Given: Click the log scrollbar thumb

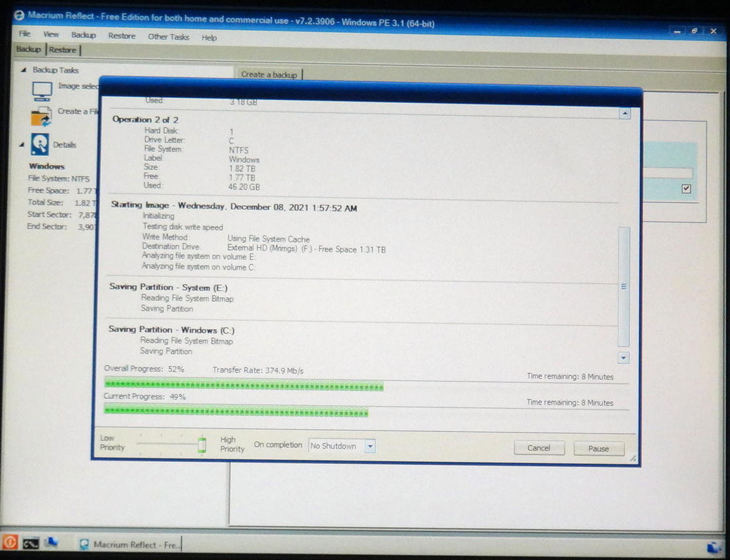Looking at the screenshot, I should tap(624, 286).
